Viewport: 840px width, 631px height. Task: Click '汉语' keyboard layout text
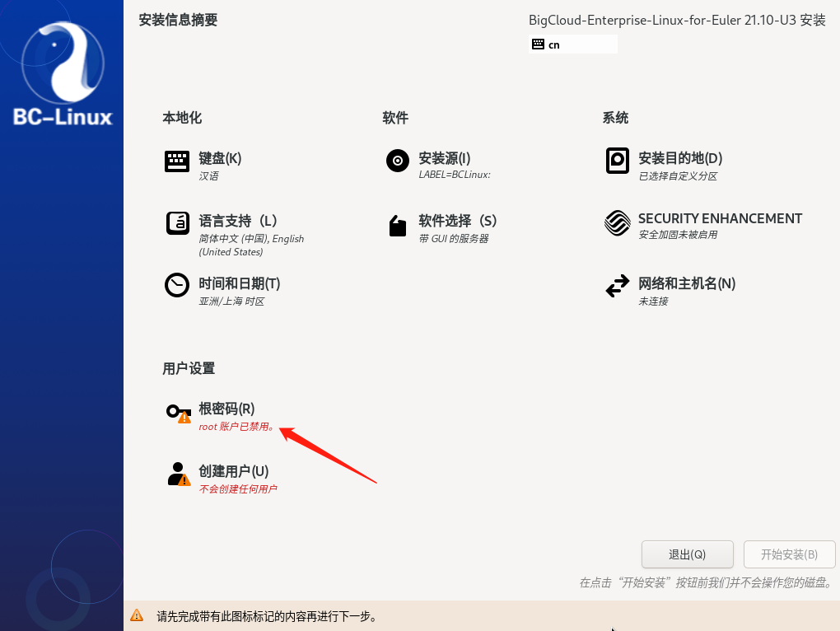pyautogui.click(x=208, y=176)
